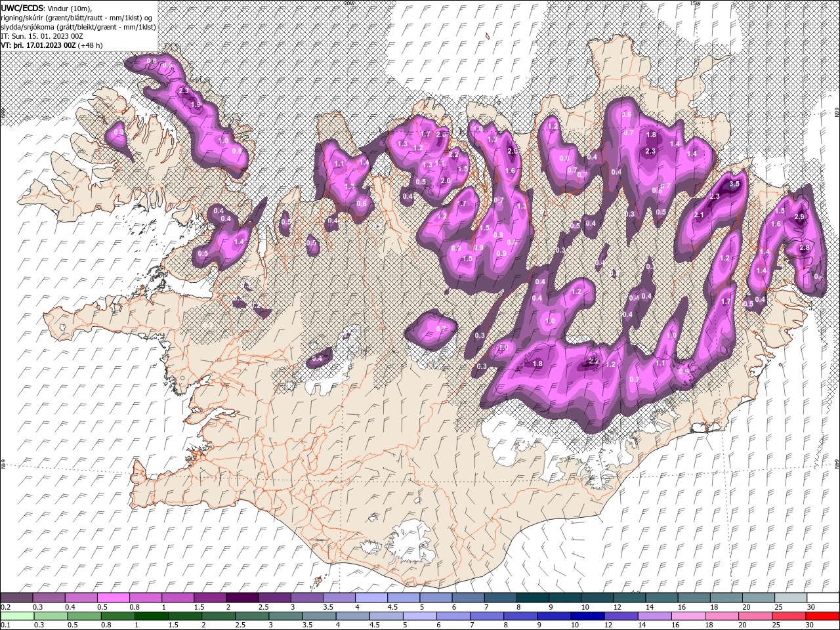The width and height of the screenshot is (840, 630).
Task: Click the (+48 h) forecast offset text
Action: click(x=91, y=45)
